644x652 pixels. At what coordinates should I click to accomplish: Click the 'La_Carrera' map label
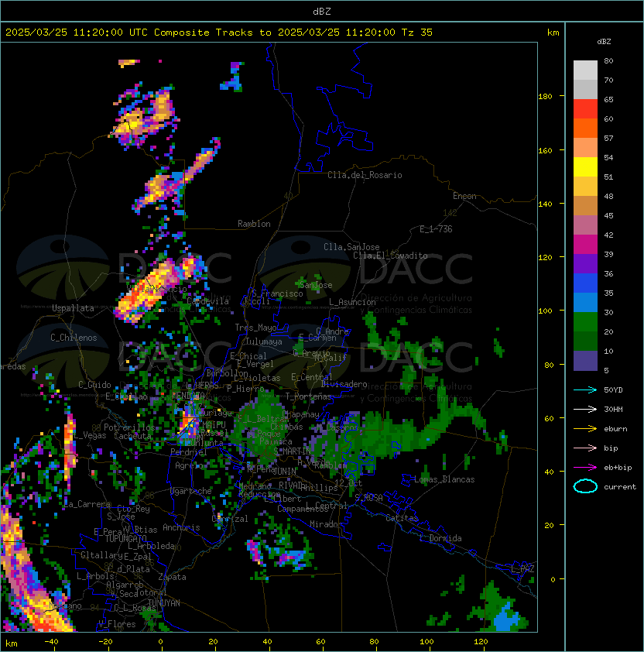click(x=87, y=504)
